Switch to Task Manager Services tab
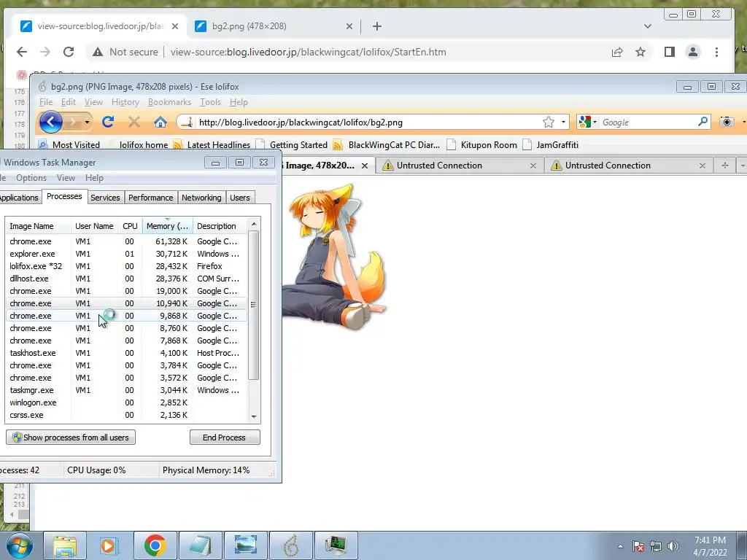The image size is (747, 560). [105, 198]
